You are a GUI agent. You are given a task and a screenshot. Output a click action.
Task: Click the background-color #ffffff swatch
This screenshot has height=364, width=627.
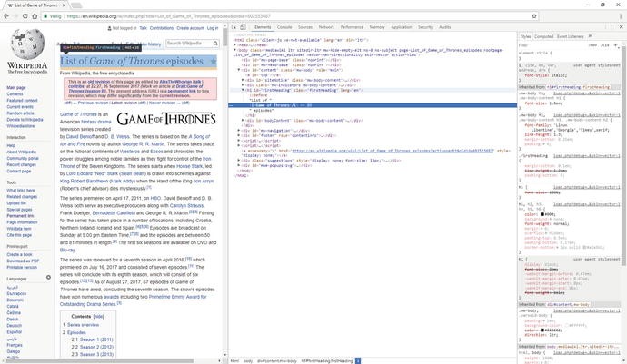coord(565,325)
